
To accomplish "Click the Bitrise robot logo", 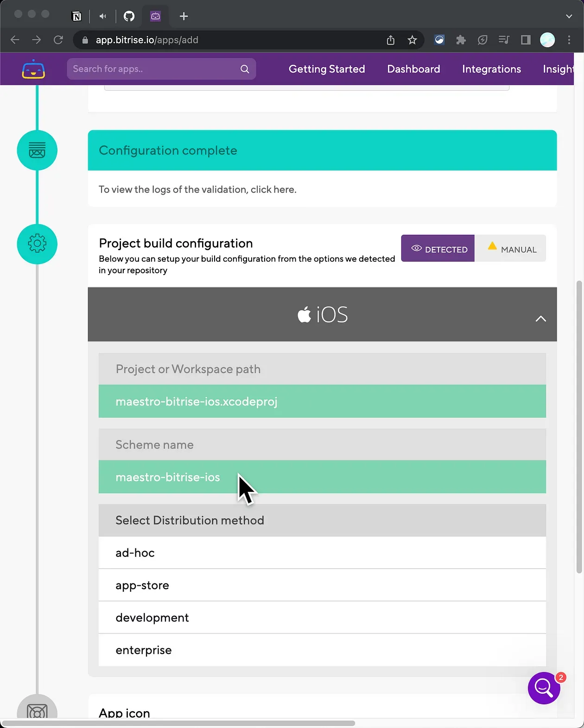I will [x=33, y=69].
